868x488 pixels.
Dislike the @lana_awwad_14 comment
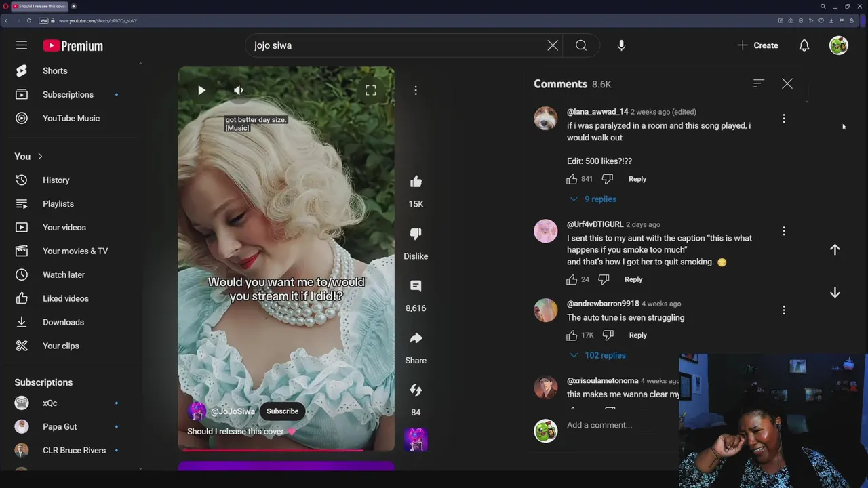pyautogui.click(x=608, y=179)
